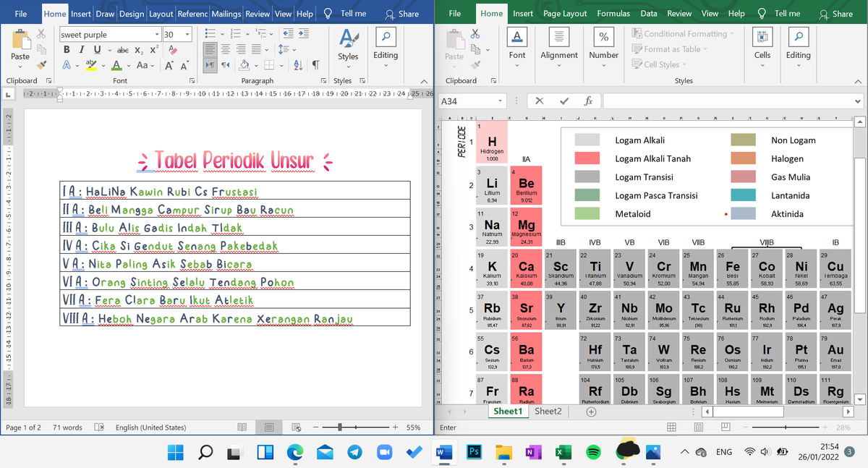
Task: Click the Word bullet list icon
Action: click(x=210, y=34)
